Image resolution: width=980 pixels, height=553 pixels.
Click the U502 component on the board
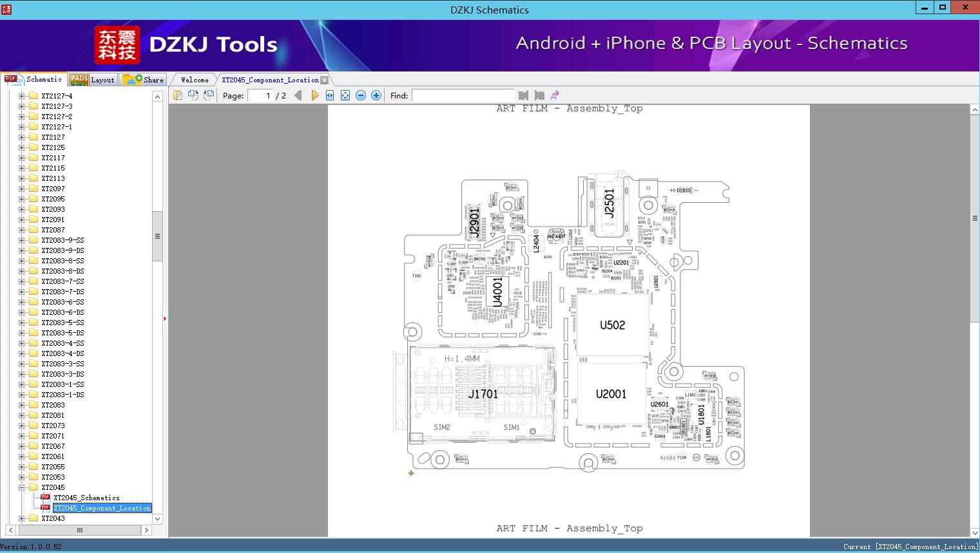612,325
